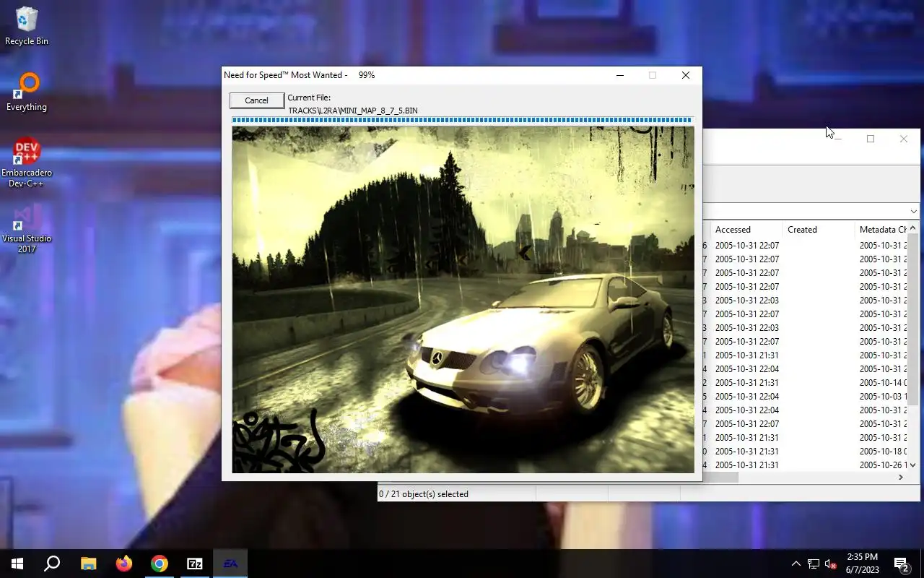Maximize the background file manager window

coord(871,139)
